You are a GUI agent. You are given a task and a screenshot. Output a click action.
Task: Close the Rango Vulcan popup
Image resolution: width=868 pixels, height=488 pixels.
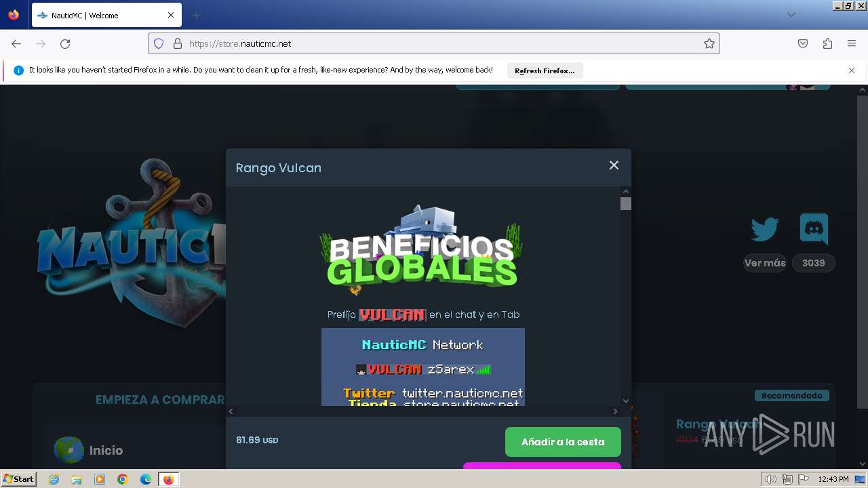tap(614, 165)
